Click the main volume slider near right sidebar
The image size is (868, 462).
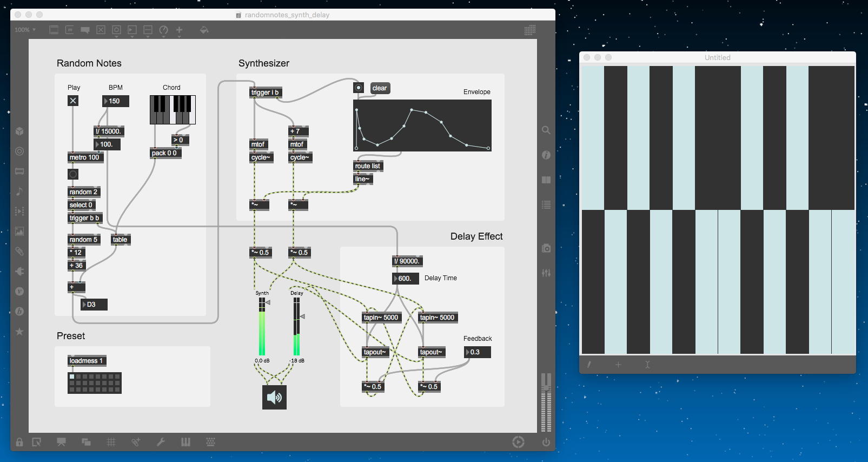point(546,402)
